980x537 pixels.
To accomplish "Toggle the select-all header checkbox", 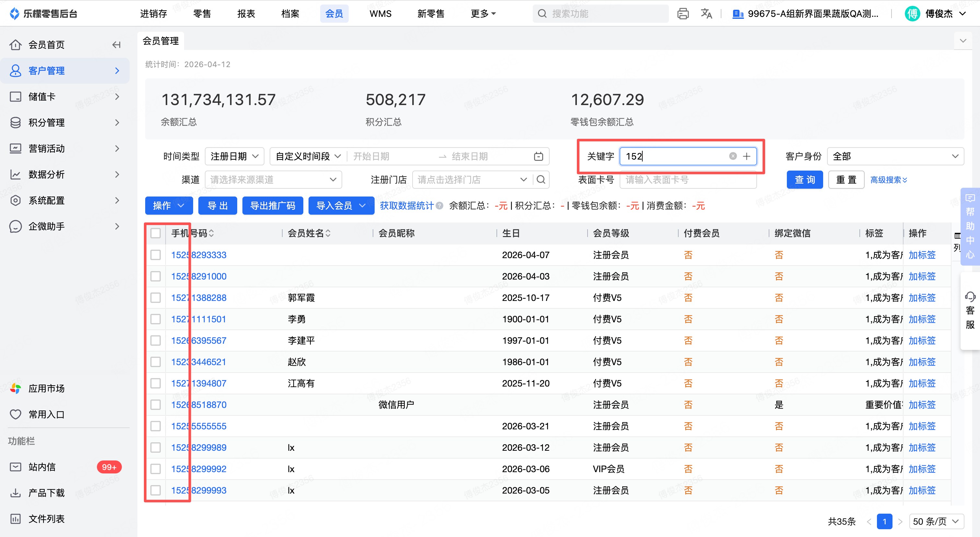I will pos(155,233).
